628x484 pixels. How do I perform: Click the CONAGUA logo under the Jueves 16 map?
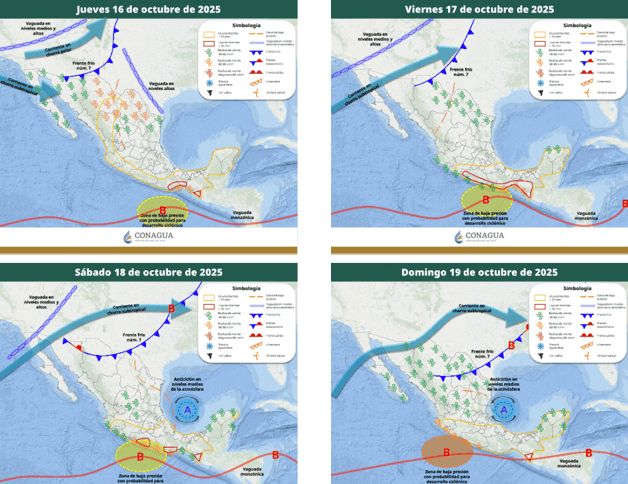[x=149, y=237]
